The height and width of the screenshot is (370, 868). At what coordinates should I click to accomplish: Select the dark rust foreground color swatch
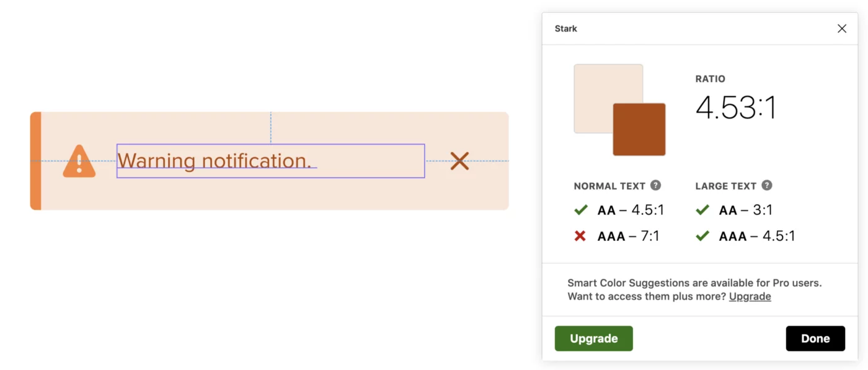point(639,129)
